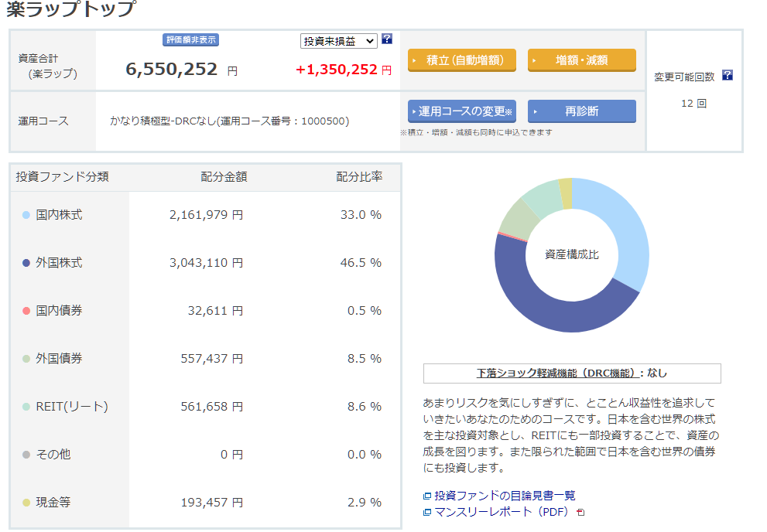Click the 運用コースの変更 button
Viewport: 767px width, 532px height.
pyautogui.click(x=461, y=111)
